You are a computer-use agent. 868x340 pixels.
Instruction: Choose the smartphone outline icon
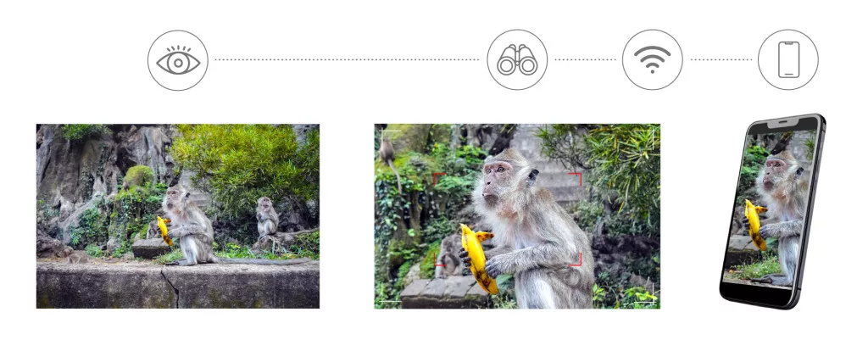click(x=788, y=60)
